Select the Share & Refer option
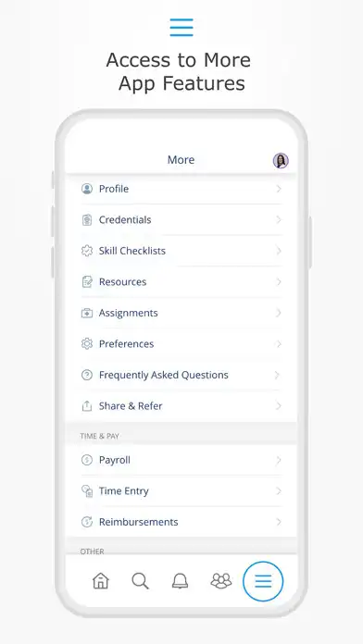 (x=181, y=406)
